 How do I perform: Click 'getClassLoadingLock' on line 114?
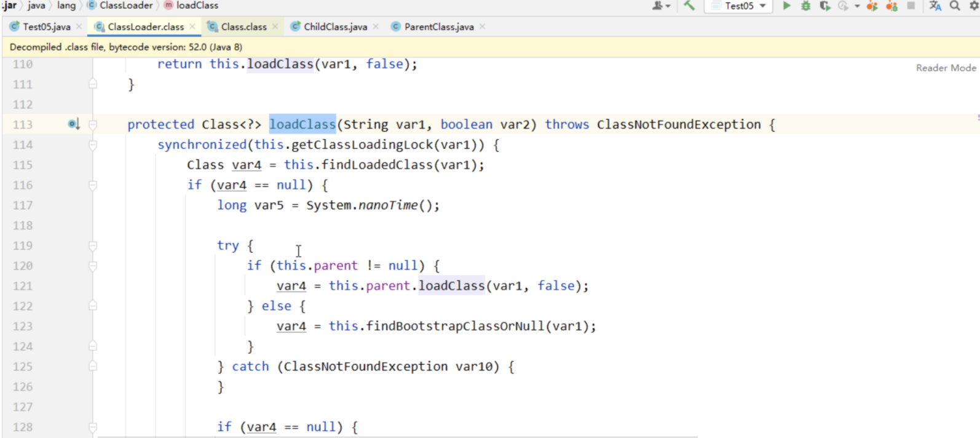[362, 145]
